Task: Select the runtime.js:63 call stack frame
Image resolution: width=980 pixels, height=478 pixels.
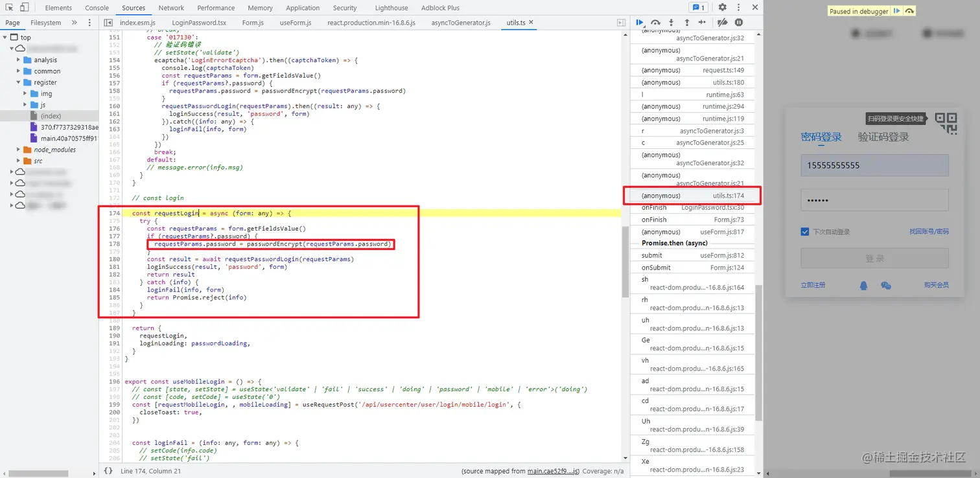Action: click(692, 95)
